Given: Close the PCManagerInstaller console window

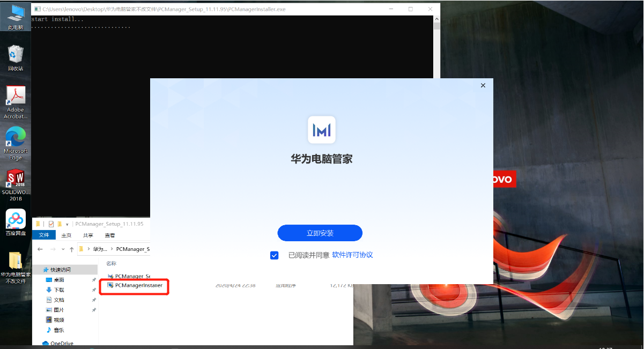Looking at the screenshot, I should (430, 9).
